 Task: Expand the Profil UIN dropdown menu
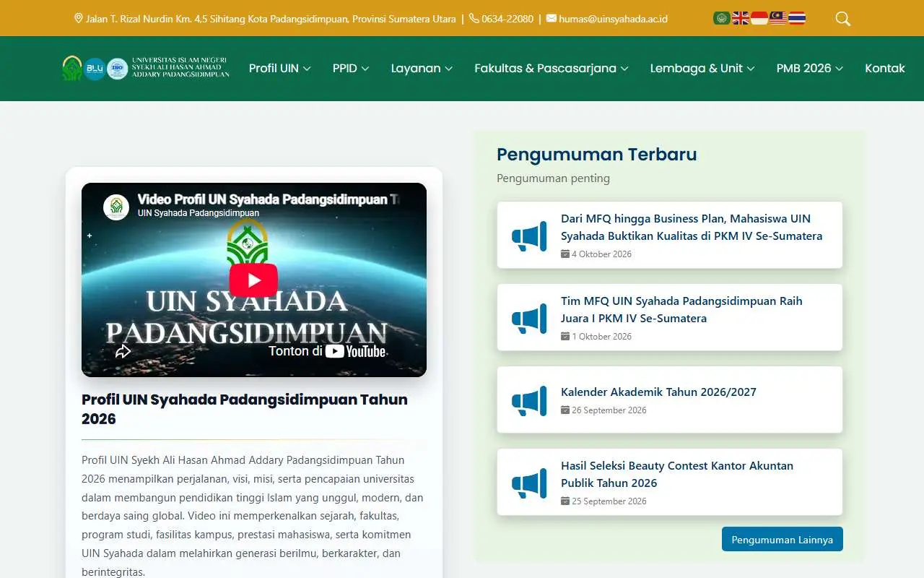tap(280, 68)
